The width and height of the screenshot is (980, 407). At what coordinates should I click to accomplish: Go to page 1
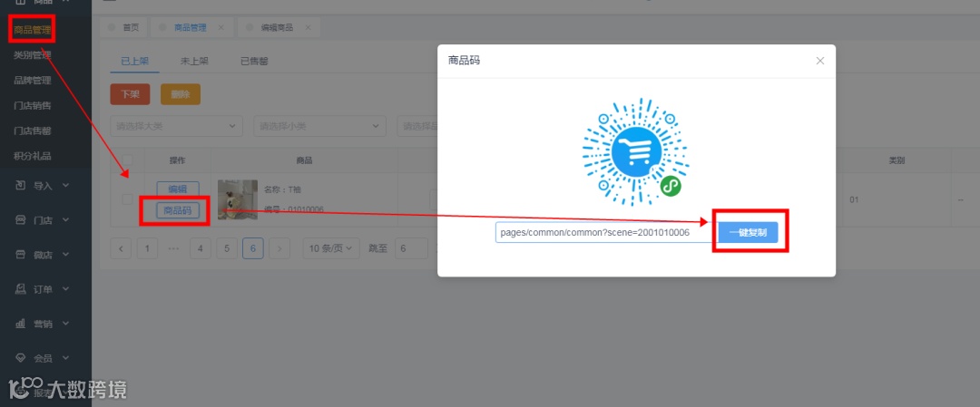click(x=148, y=248)
